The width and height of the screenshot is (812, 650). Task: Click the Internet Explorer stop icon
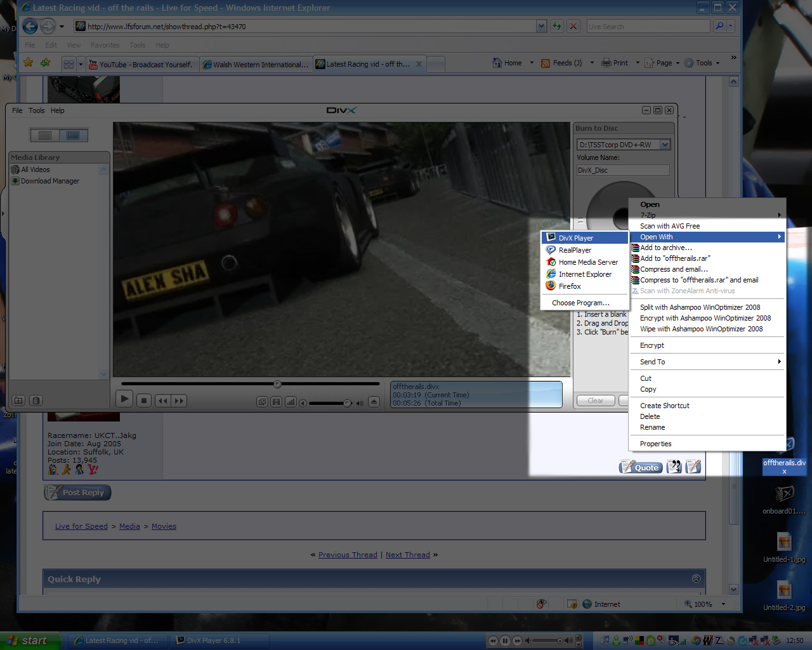click(573, 26)
